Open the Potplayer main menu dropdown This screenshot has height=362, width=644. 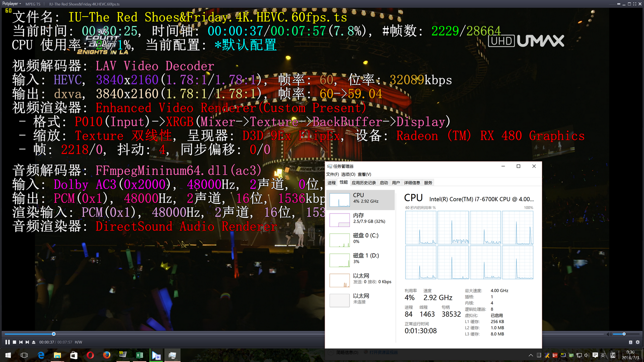12,4
